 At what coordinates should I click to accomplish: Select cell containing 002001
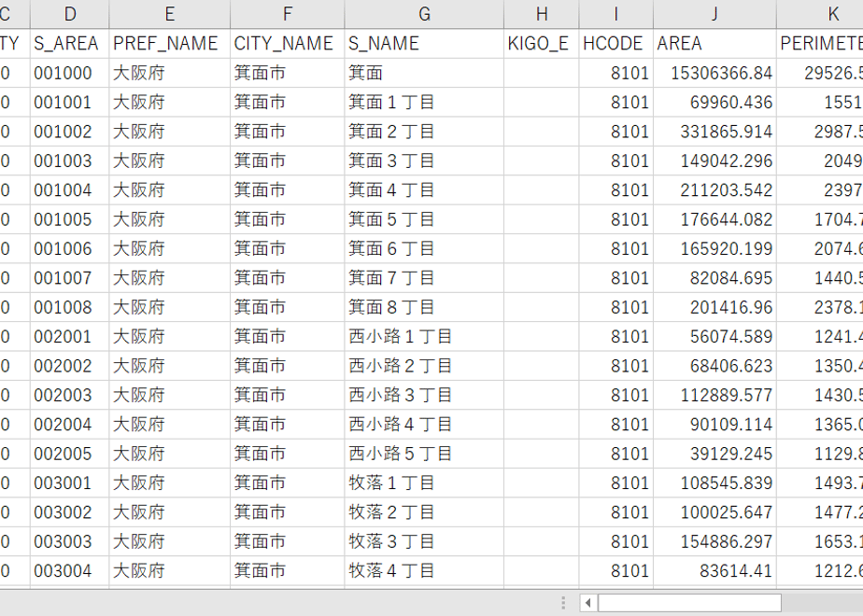[69, 337]
